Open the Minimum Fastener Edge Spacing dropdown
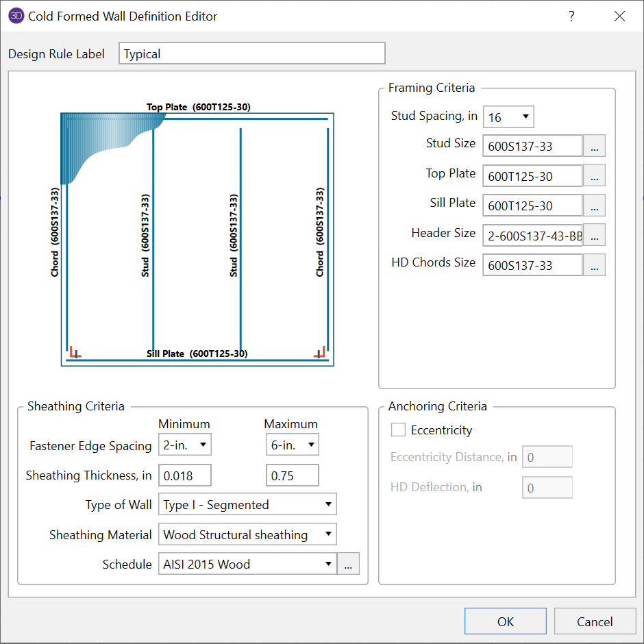This screenshot has width=644, height=644. [x=184, y=445]
